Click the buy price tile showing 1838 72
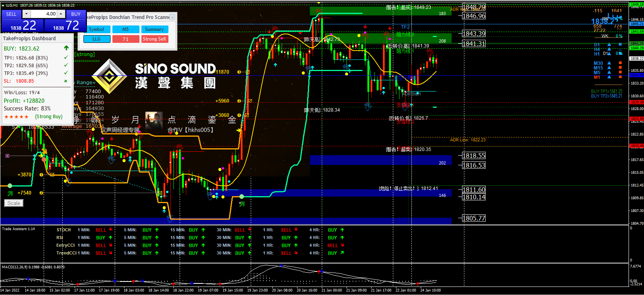 (x=65, y=25)
